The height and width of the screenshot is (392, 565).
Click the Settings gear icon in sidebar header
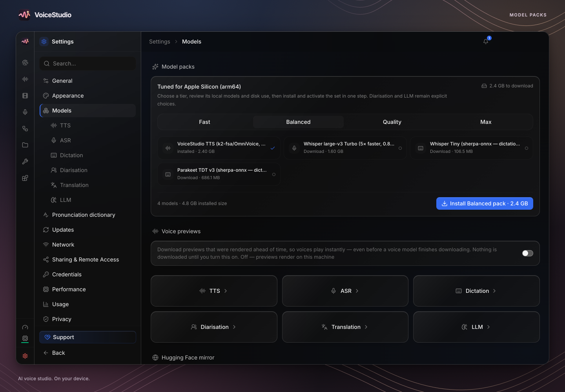coord(44,42)
